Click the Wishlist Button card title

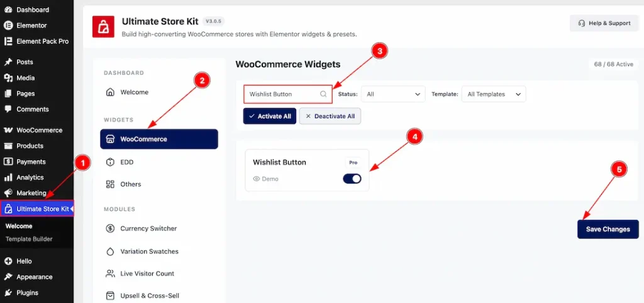pyautogui.click(x=279, y=162)
